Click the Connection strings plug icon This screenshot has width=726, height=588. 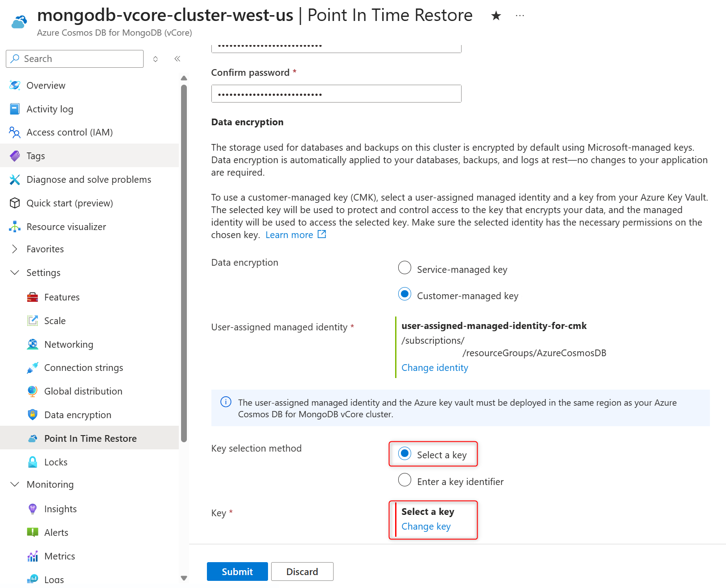point(33,368)
